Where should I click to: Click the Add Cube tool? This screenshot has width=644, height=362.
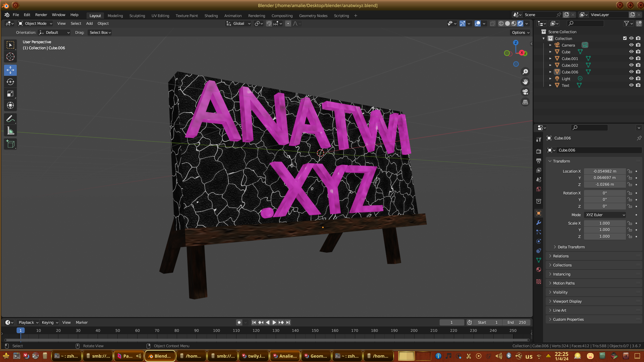(x=10, y=144)
